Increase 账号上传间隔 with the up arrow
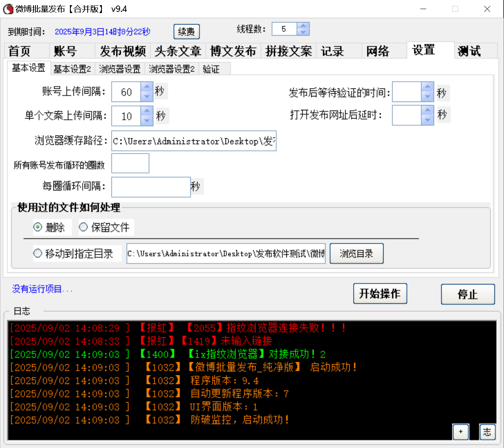The image size is (504, 448). coord(147,88)
